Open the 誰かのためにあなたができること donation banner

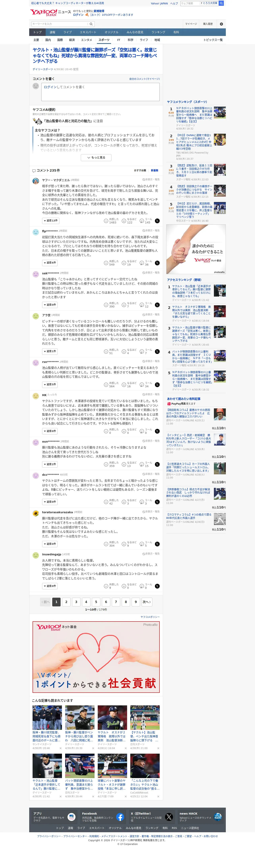click(x=196, y=249)
